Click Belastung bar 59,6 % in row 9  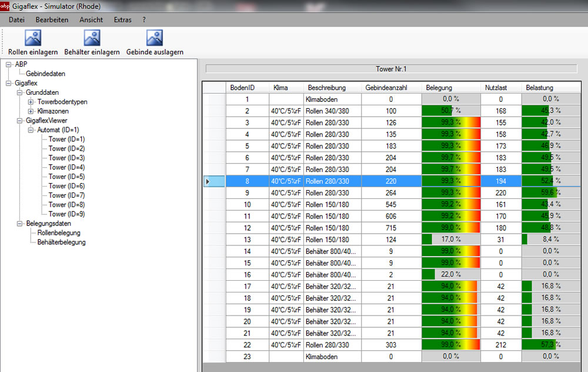(x=551, y=193)
